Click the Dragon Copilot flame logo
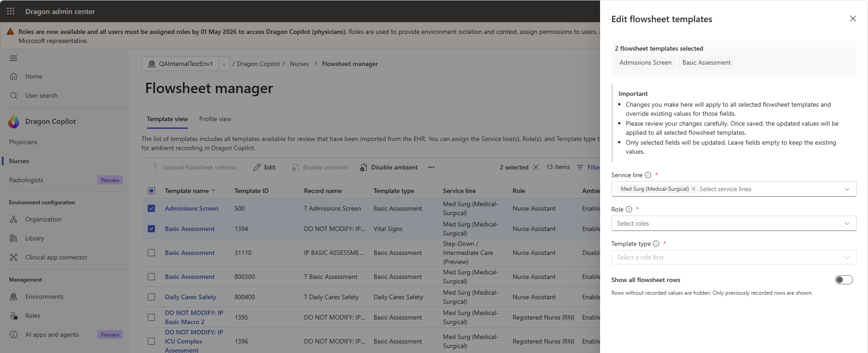The width and height of the screenshot is (868, 353). click(x=14, y=121)
